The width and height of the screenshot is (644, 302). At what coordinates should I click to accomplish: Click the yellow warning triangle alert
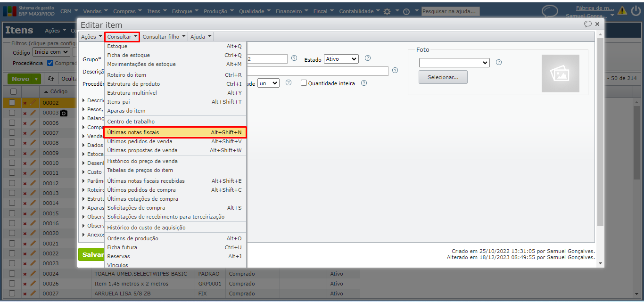click(622, 10)
